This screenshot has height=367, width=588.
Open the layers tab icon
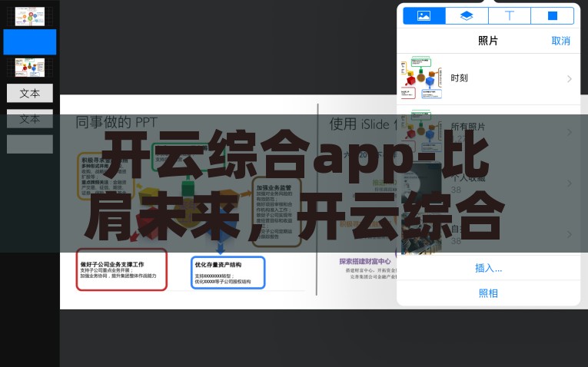(467, 15)
